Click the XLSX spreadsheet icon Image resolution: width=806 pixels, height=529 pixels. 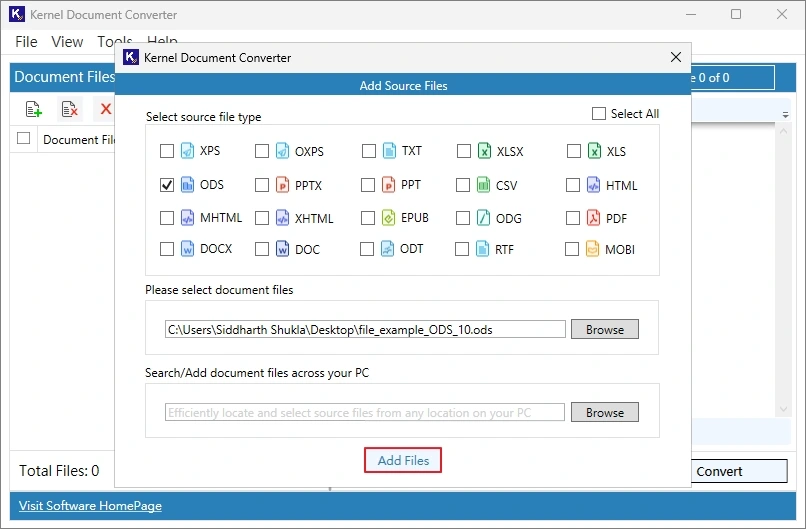point(484,151)
